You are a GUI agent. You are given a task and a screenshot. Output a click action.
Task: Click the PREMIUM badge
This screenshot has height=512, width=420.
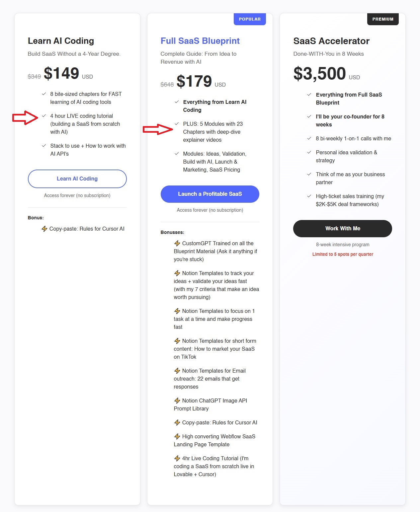point(383,19)
